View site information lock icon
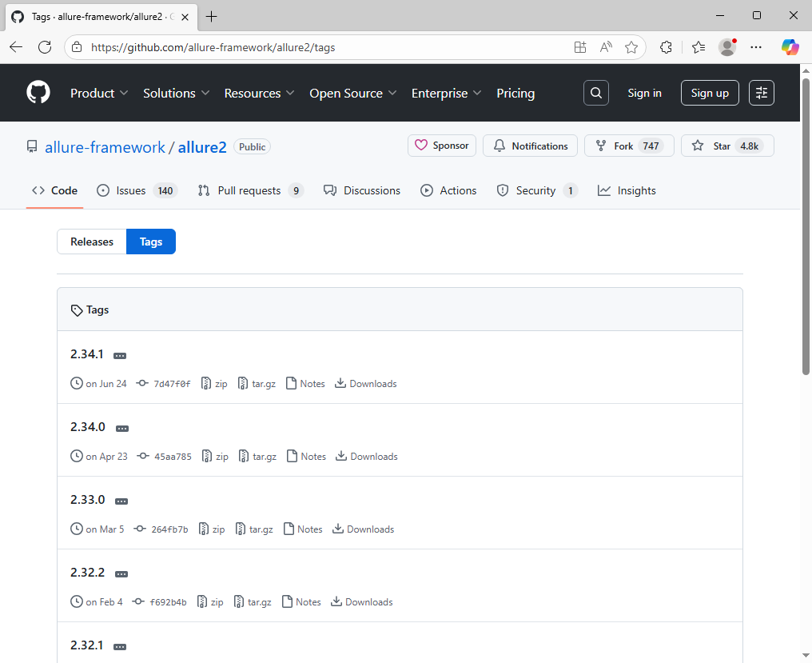This screenshot has width=812, height=663. (x=77, y=47)
